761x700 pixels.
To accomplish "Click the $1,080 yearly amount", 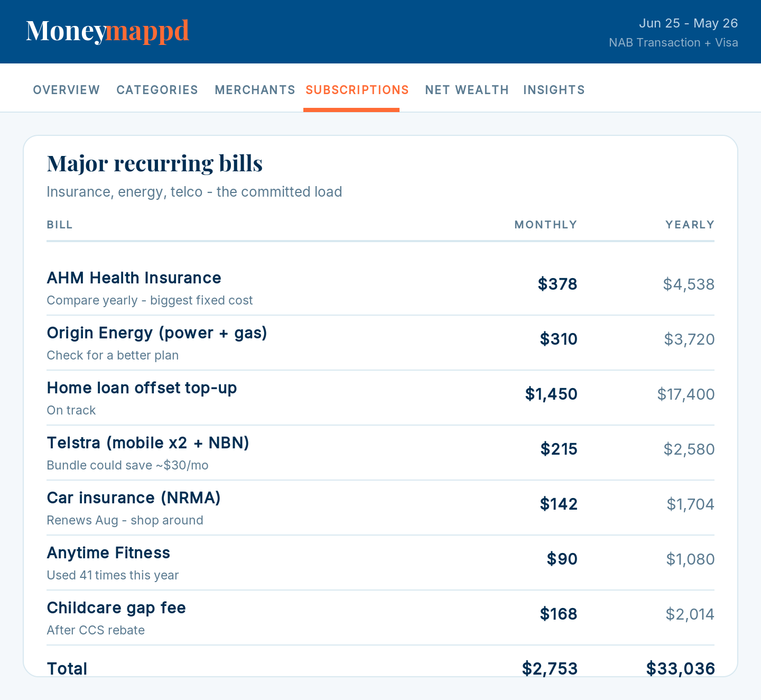I will tap(690, 559).
